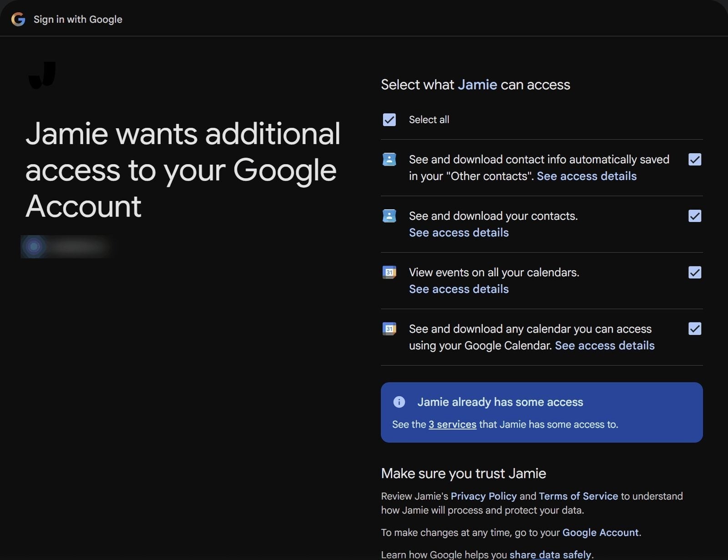Open access details for Google Calendar download
The width and height of the screenshot is (728, 560).
605,345
